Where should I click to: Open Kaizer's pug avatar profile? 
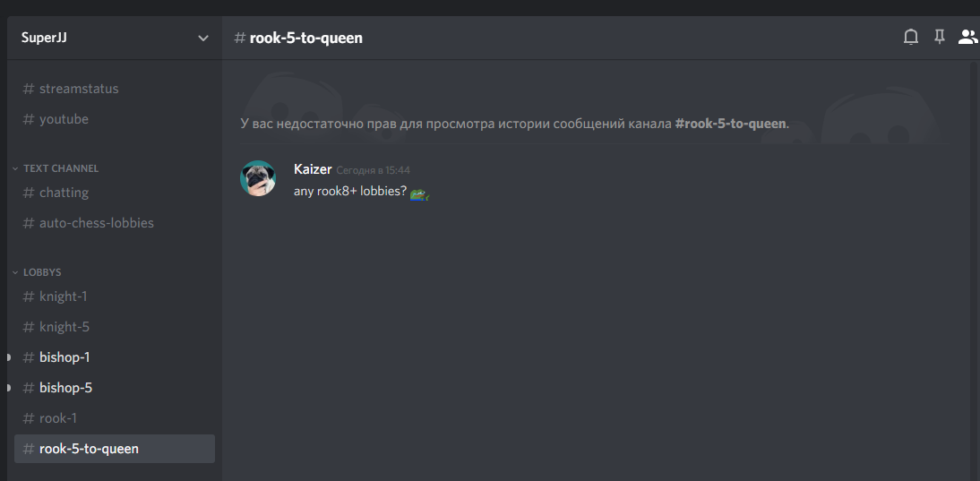pyautogui.click(x=258, y=178)
